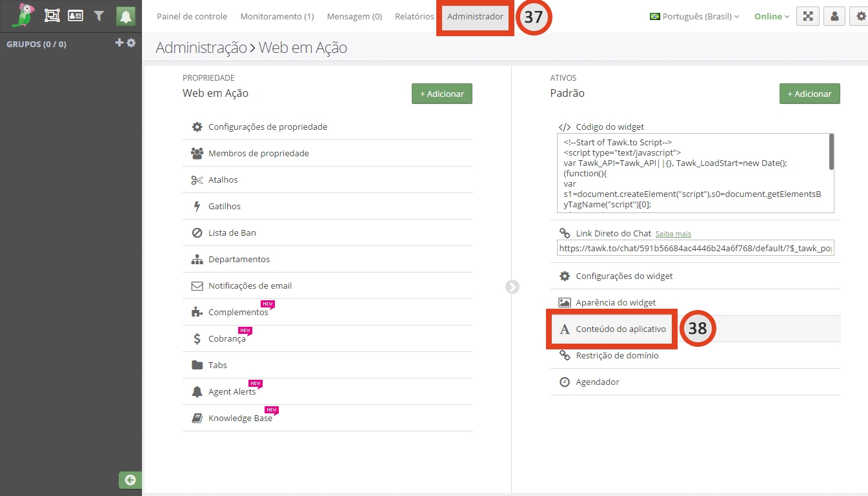The image size is (868, 496).
Task: Open Agent Alerts entry
Action: pyautogui.click(x=328, y=391)
